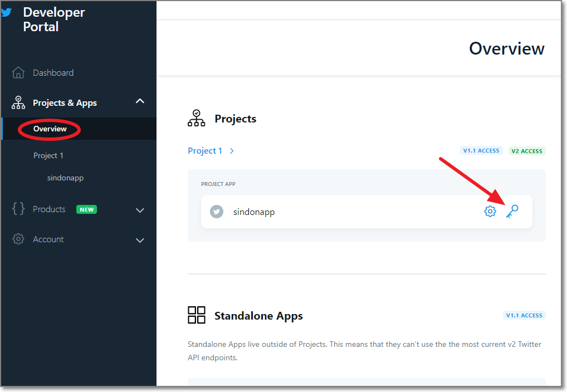Open the Project 1 link
This screenshot has height=392, width=567.
[x=205, y=151]
